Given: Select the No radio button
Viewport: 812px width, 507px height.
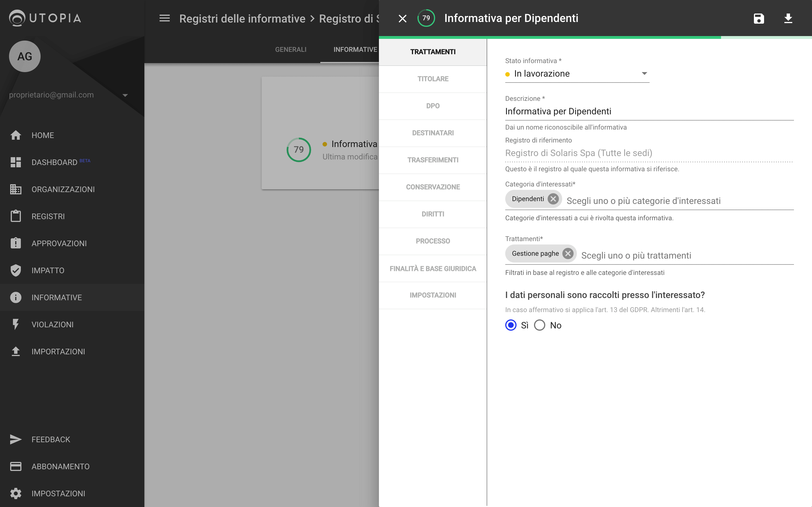Looking at the screenshot, I should tap(540, 325).
